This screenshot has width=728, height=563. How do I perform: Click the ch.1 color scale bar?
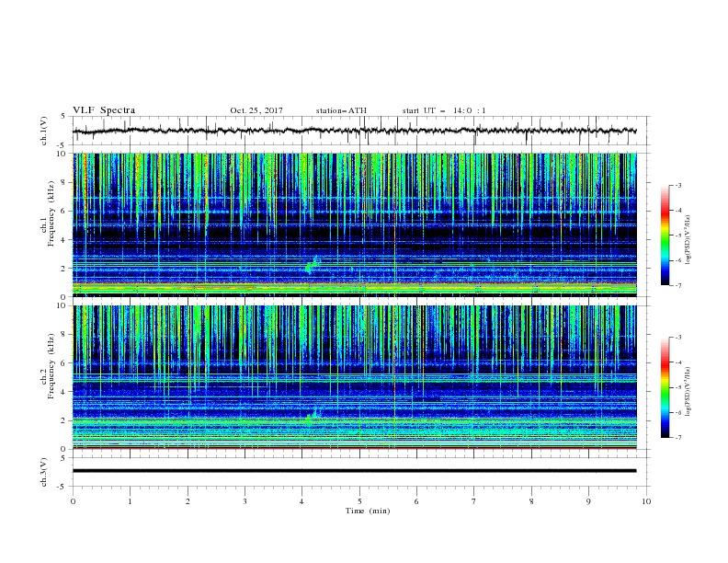click(665, 236)
